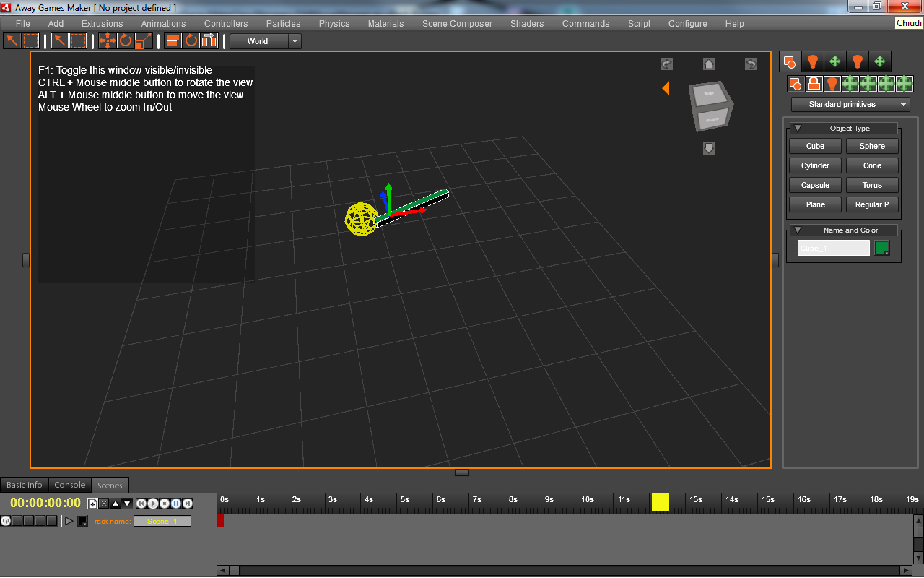Create a Capsule primitive

[x=816, y=185]
